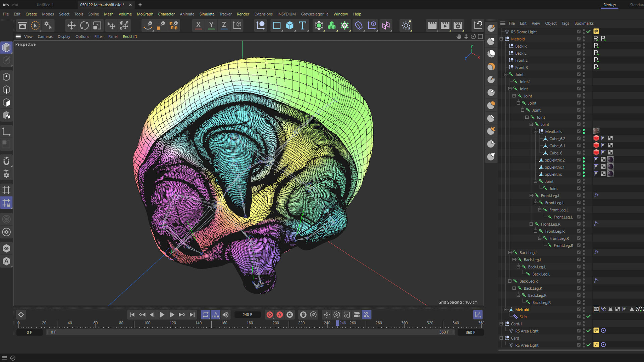Toggle autokeying in timeline controls
The image size is (644, 362).
click(x=280, y=315)
